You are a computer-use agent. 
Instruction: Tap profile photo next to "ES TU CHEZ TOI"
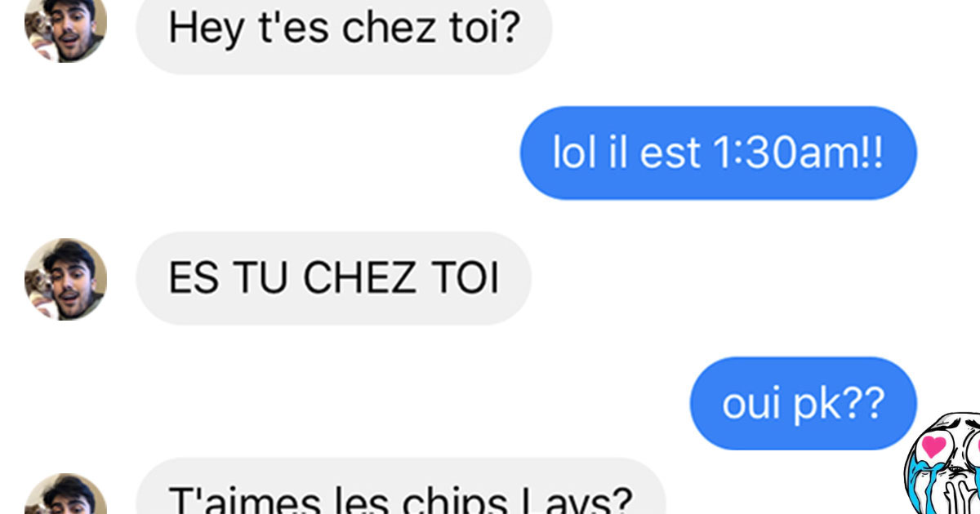click(65, 279)
